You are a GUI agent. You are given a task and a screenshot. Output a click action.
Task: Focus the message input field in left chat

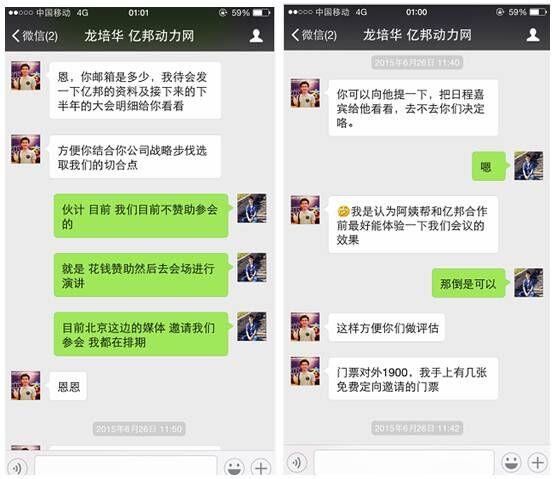coord(125,467)
